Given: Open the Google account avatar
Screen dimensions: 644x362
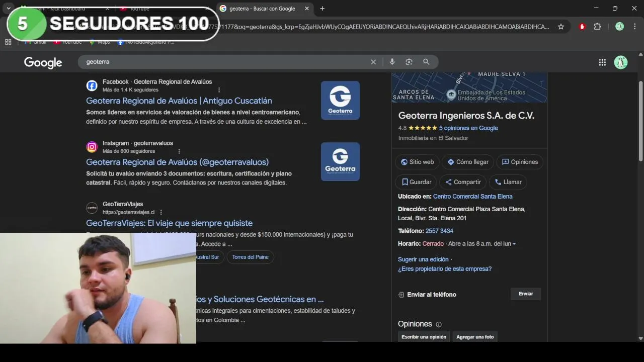Looking at the screenshot, I should tap(621, 62).
